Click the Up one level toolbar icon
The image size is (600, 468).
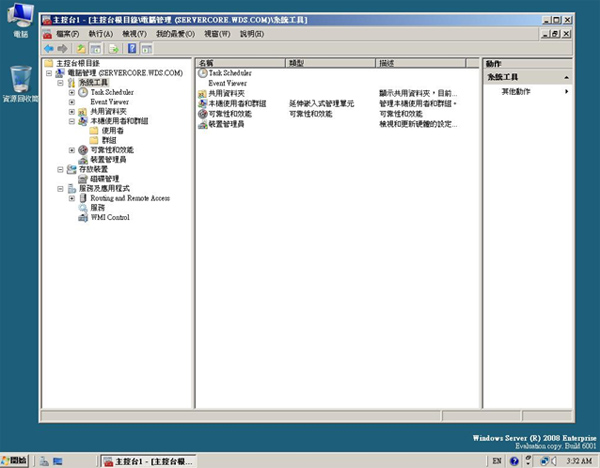81,48
